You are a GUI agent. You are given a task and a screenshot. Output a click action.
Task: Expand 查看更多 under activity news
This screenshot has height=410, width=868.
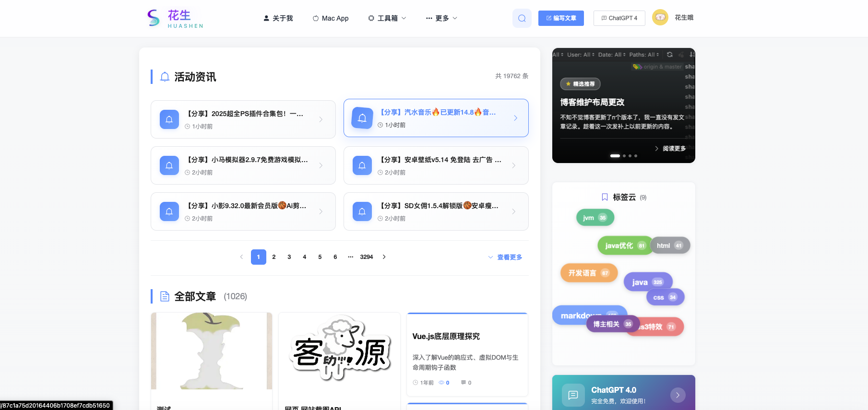coord(505,257)
